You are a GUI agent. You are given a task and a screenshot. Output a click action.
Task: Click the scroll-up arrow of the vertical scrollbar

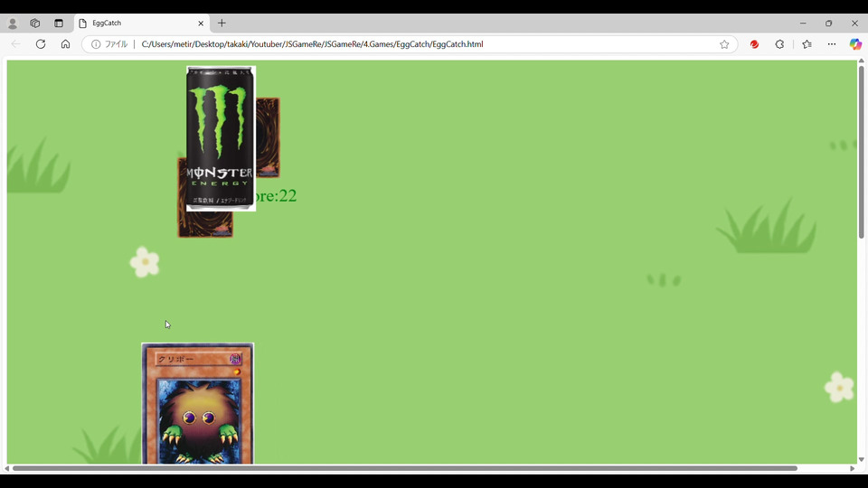[862, 61]
